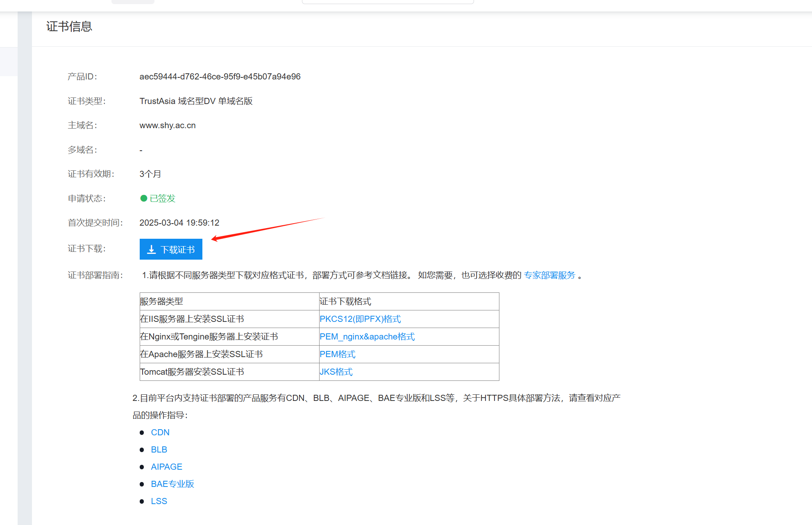Click the 下载证书 download button
The height and width of the screenshot is (525, 812).
click(x=171, y=249)
